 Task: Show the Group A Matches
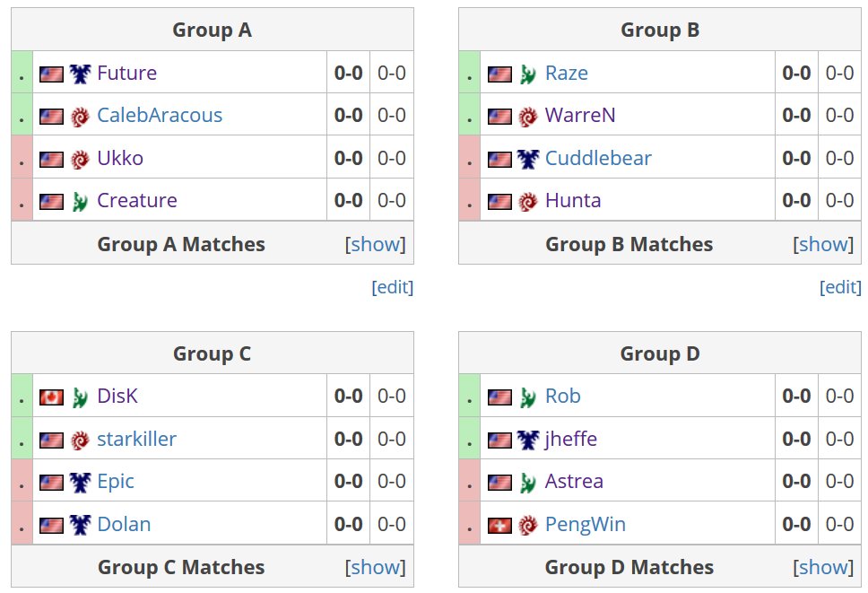376,244
